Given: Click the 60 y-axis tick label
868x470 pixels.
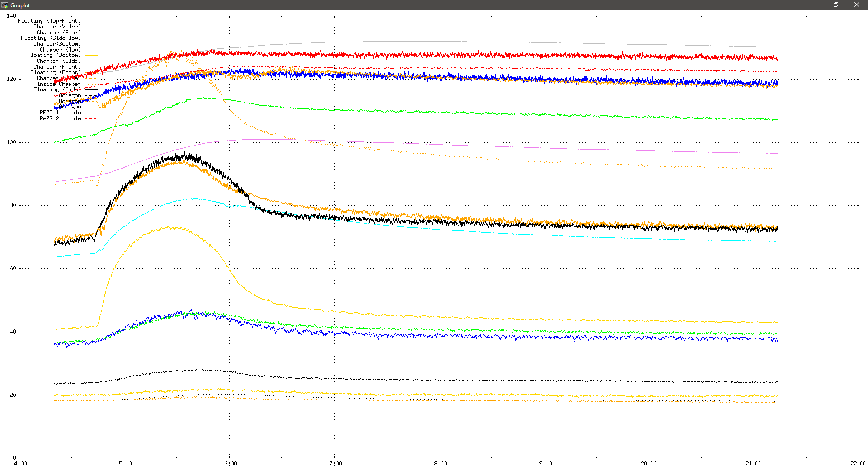Looking at the screenshot, I should tap(13, 268).
